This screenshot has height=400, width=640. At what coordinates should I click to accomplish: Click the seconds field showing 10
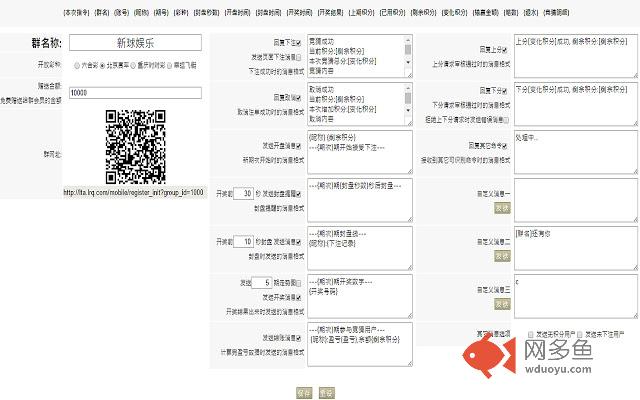tap(244, 242)
